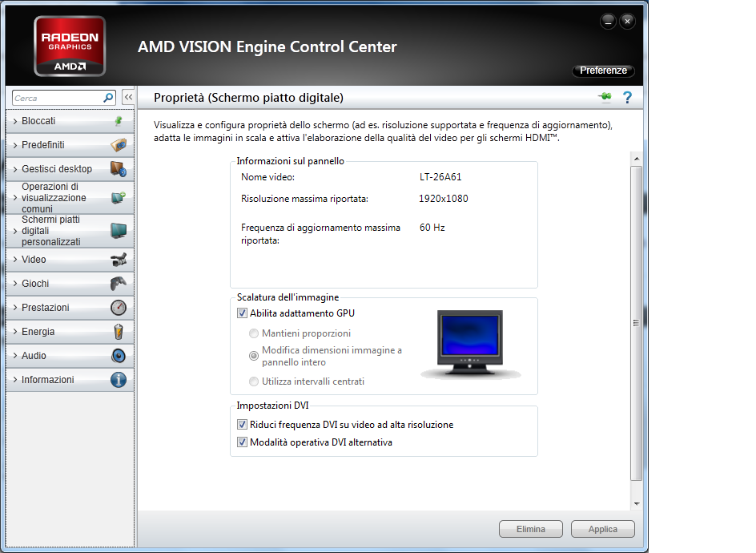Open the Energia menu item
The width and height of the screenshot is (756, 553).
[70, 332]
